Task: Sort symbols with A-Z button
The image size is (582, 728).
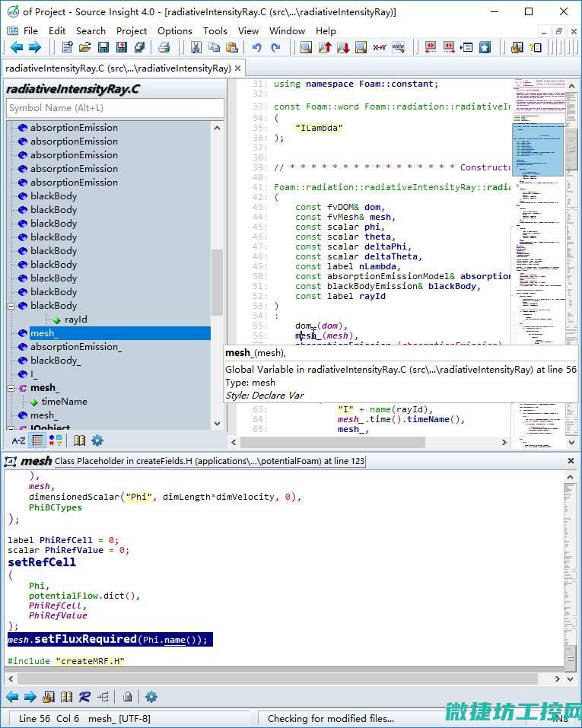Action: coord(18,440)
